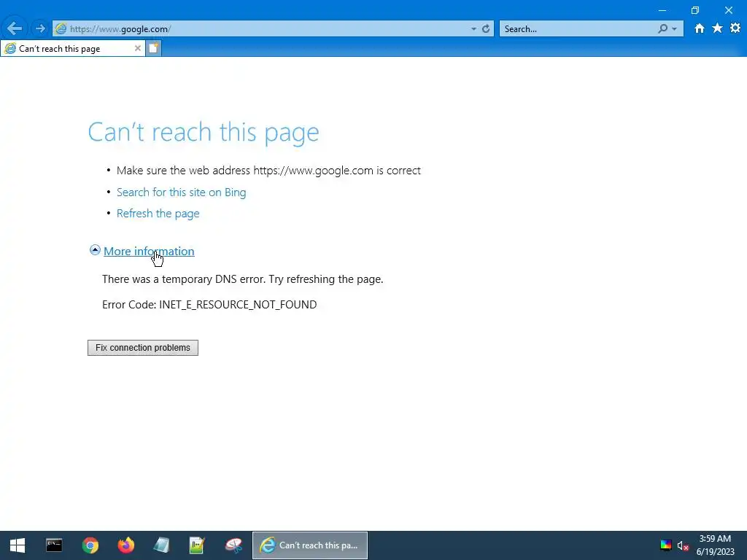Select the error code text INET_E_RESOURCE_NOT_FOUND
747x560 pixels.
tap(238, 305)
